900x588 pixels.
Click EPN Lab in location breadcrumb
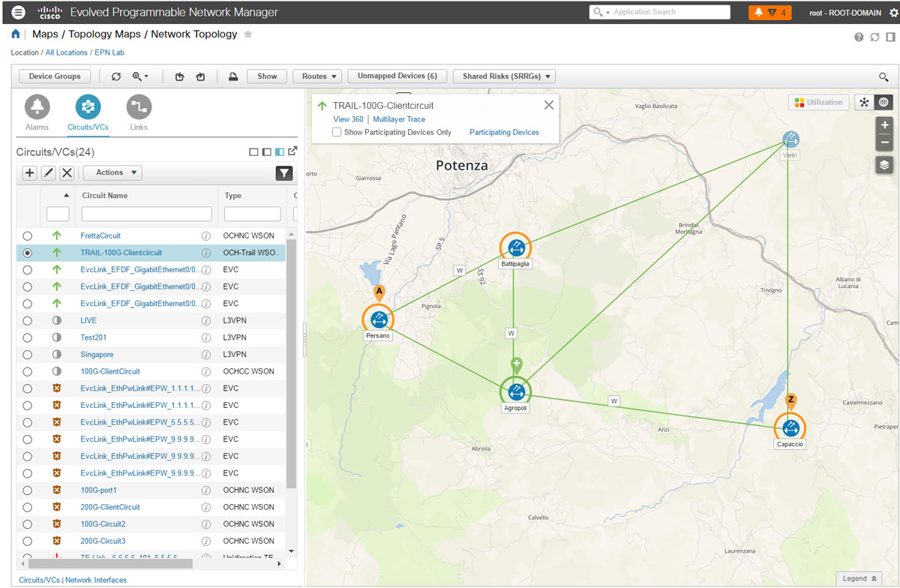click(108, 52)
